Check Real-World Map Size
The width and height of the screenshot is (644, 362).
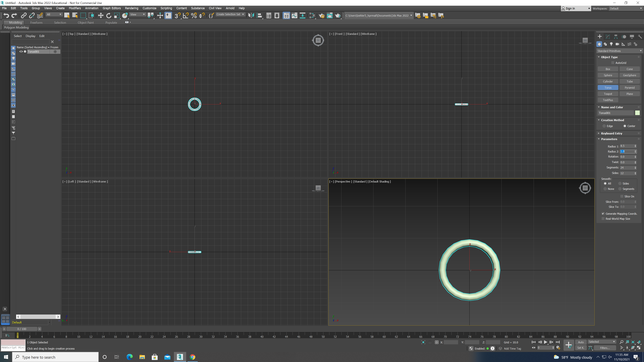tap(603, 219)
